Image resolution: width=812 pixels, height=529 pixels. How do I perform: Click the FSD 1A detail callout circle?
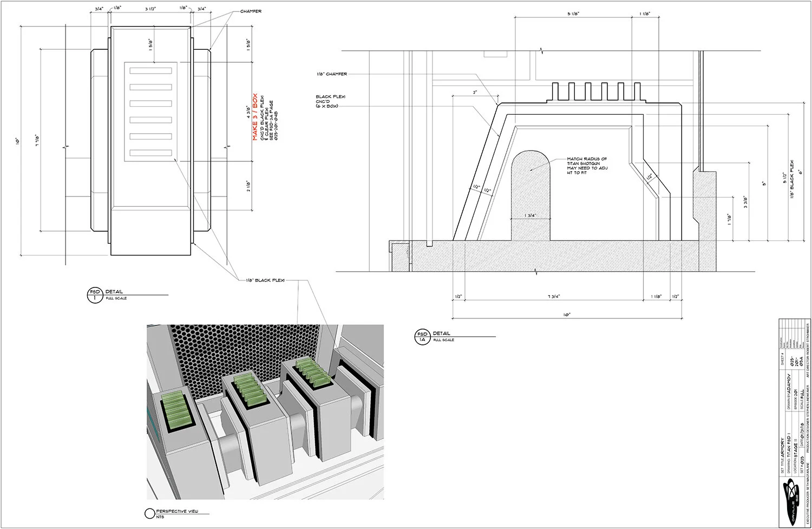(x=422, y=337)
